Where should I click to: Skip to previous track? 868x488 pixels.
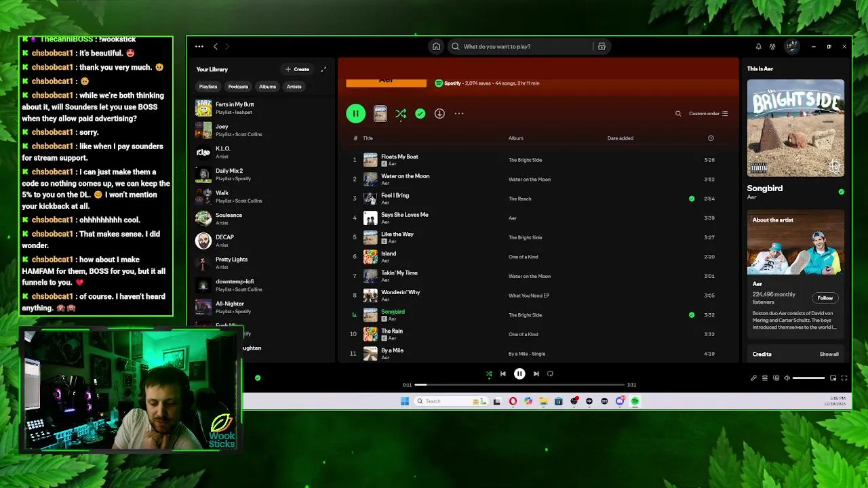coord(502,374)
